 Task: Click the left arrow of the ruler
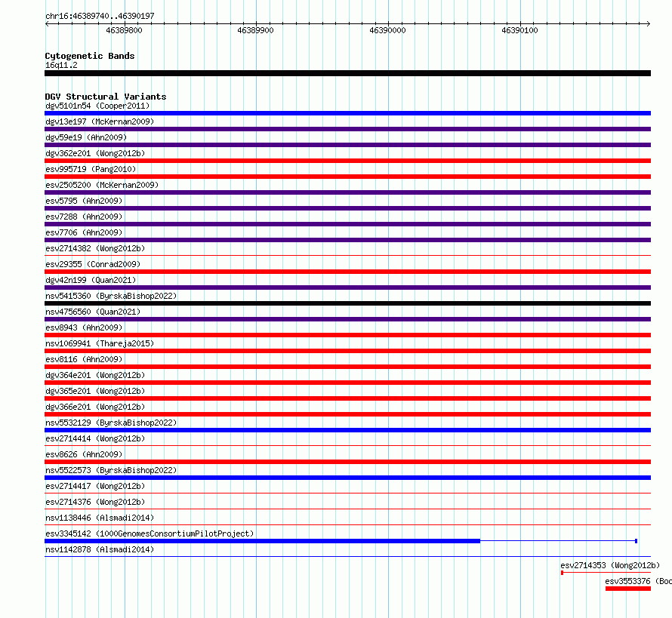(47, 23)
